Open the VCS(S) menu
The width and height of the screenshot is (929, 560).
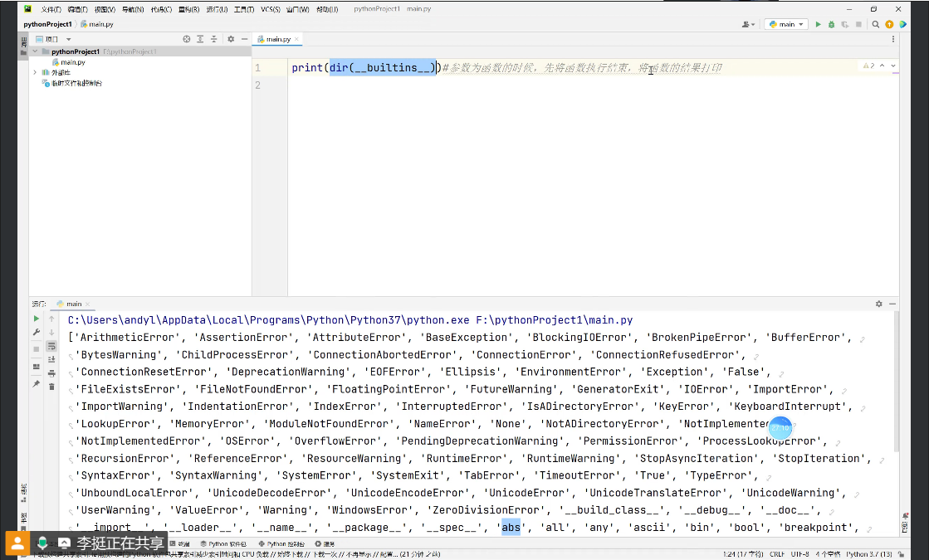click(x=270, y=9)
